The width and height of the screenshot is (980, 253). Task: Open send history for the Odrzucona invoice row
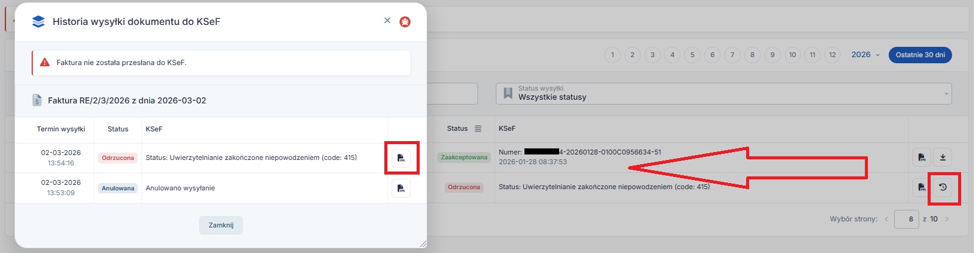point(943,187)
